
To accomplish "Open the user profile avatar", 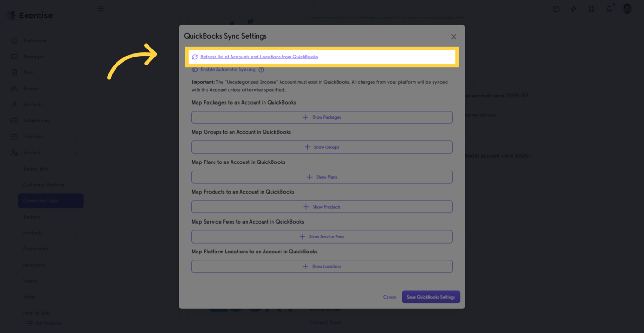I will [627, 9].
